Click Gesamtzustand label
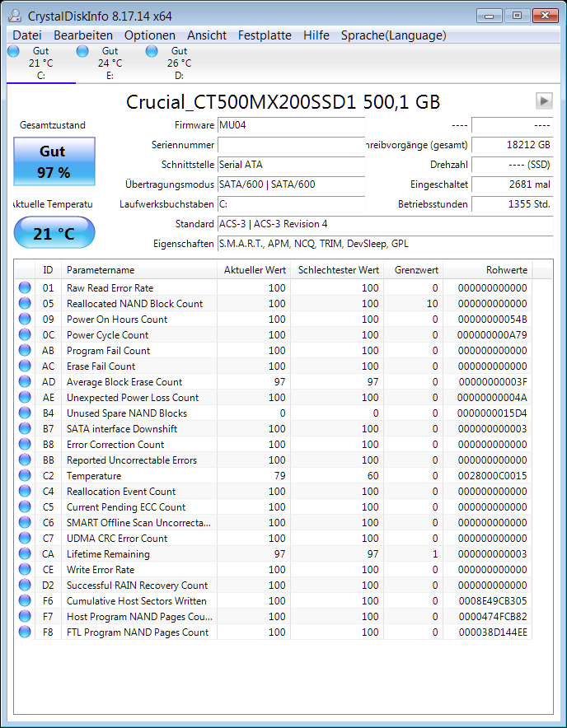This screenshot has width=567, height=728. point(53,125)
